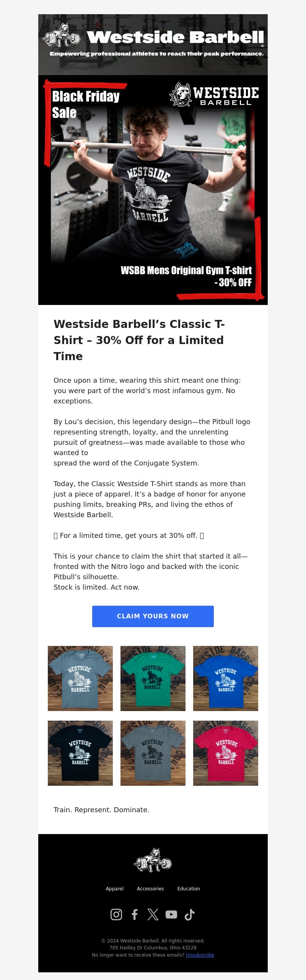This screenshot has width=306, height=980.
Task: Open the Education footer link
Action: tap(189, 888)
